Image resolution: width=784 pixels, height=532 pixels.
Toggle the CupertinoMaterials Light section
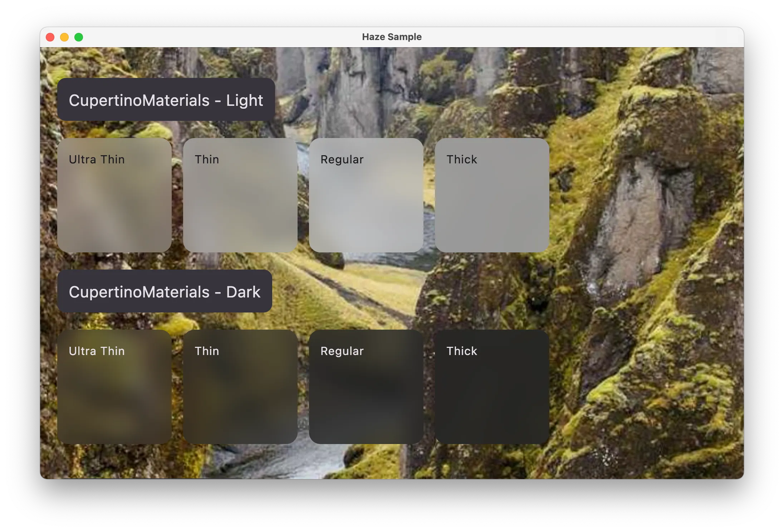(x=167, y=100)
